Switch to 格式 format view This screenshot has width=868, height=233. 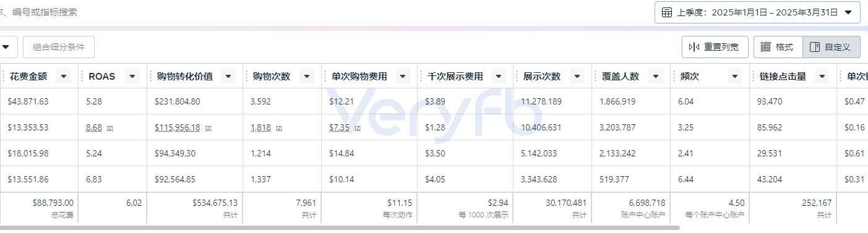click(x=778, y=47)
